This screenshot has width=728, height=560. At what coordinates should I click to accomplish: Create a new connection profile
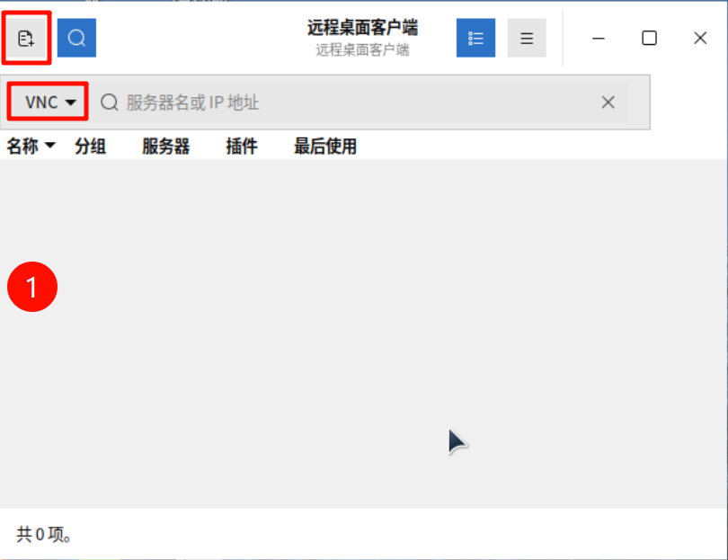coord(26,38)
